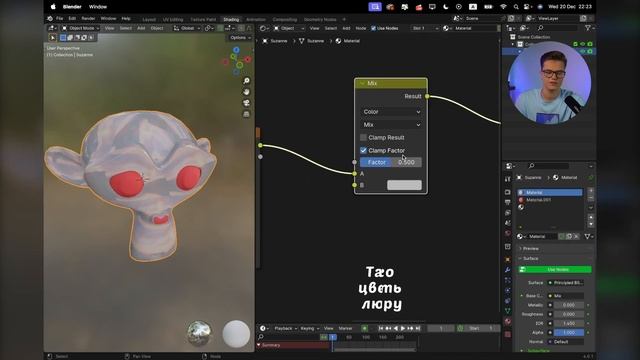Click the macOS Spotlight search icon
640x360 pixels.
click(x=516, y=7)
